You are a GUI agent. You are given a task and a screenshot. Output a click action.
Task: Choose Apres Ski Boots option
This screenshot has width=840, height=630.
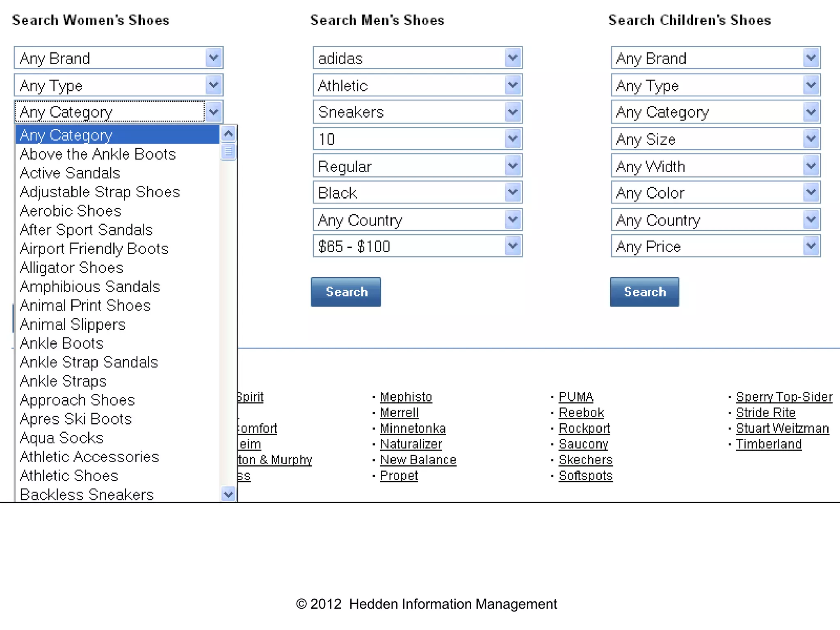click(117, 419)
